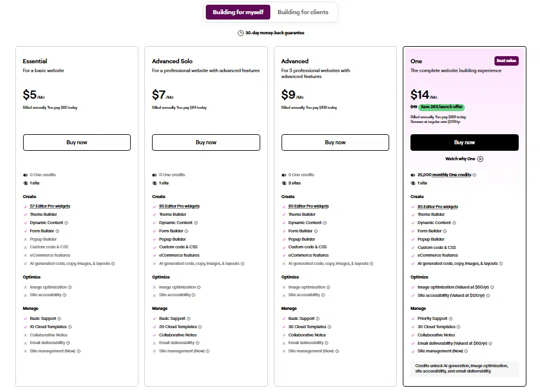This screenshot has height=392, width=540.
Task: Open the Priority Support tooltip in the One plan
Action: (x=451, y=318)
